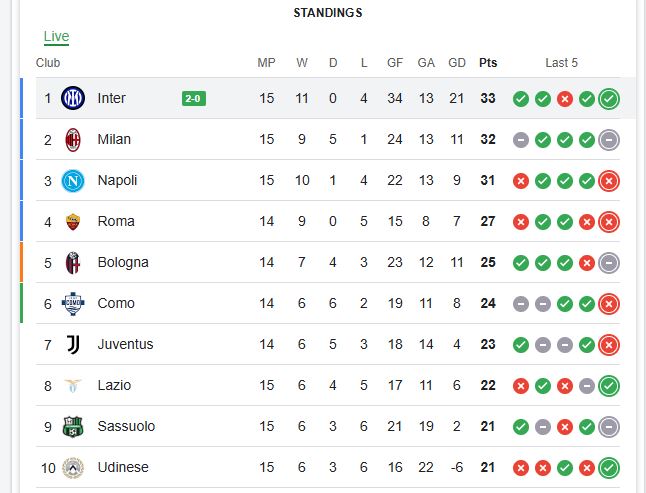Image resolution: width=646 pixels, height=493 pixels.
Task: Click the Napoli club logo
Action: tap(73, 180)
